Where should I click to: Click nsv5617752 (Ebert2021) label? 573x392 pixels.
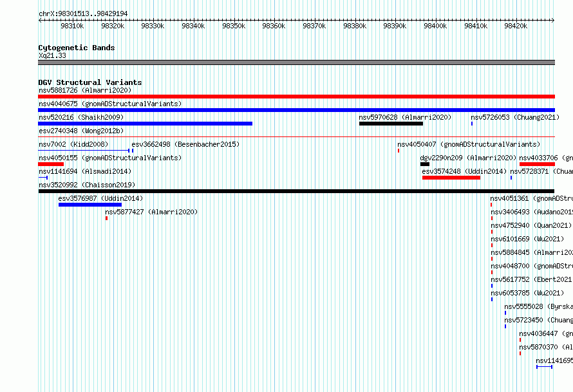tap(532, 279)
